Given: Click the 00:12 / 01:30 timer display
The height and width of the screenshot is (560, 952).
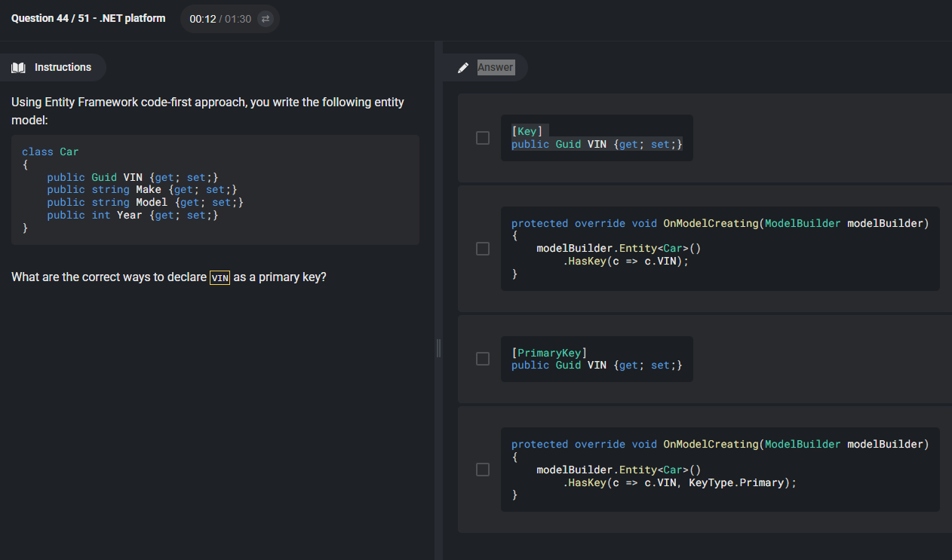Looking at the screenshot, I should tap(220, 19).
